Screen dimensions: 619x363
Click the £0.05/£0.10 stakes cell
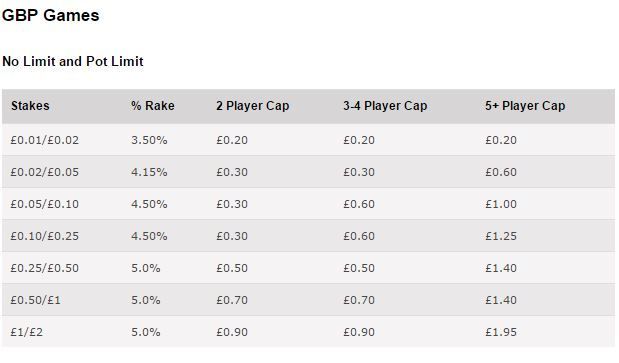[x=45, y=204]
